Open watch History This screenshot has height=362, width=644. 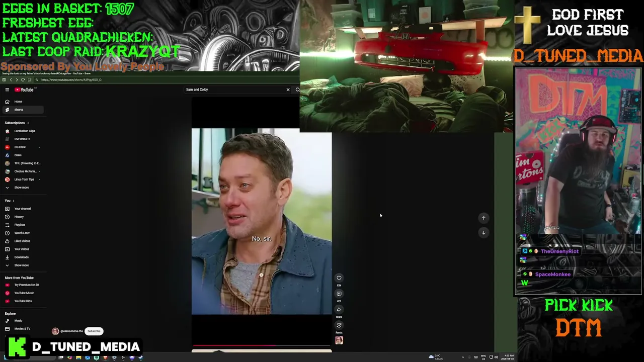23,217
